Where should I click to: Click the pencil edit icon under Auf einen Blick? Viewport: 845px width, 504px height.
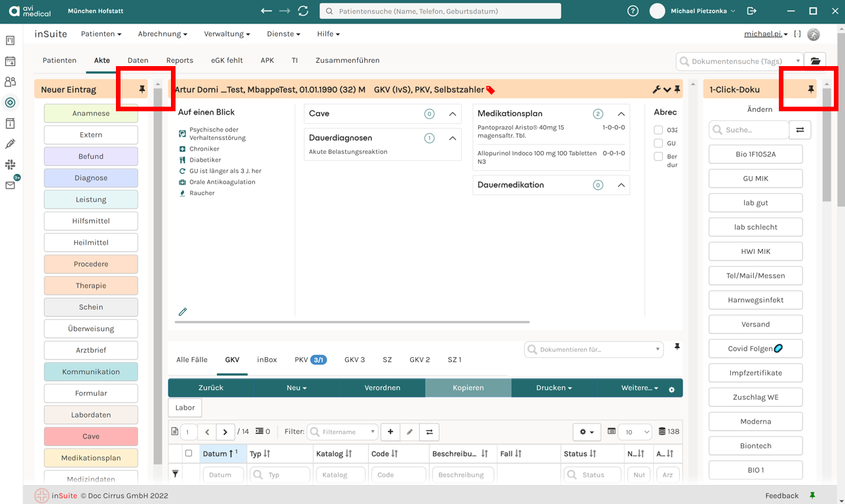click(x=183, y=312)
